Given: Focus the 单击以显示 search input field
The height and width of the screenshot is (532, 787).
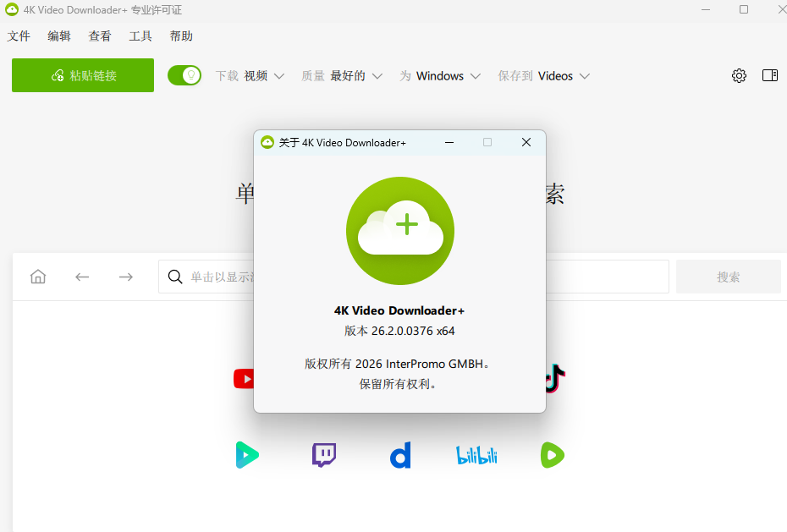Looking at the screenshot, I should tap(414, 277).
